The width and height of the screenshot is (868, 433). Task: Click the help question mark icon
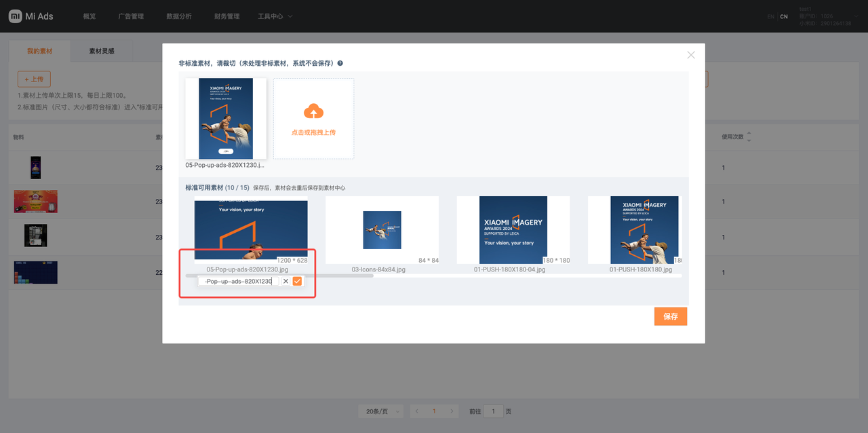(x=340, y=63)
